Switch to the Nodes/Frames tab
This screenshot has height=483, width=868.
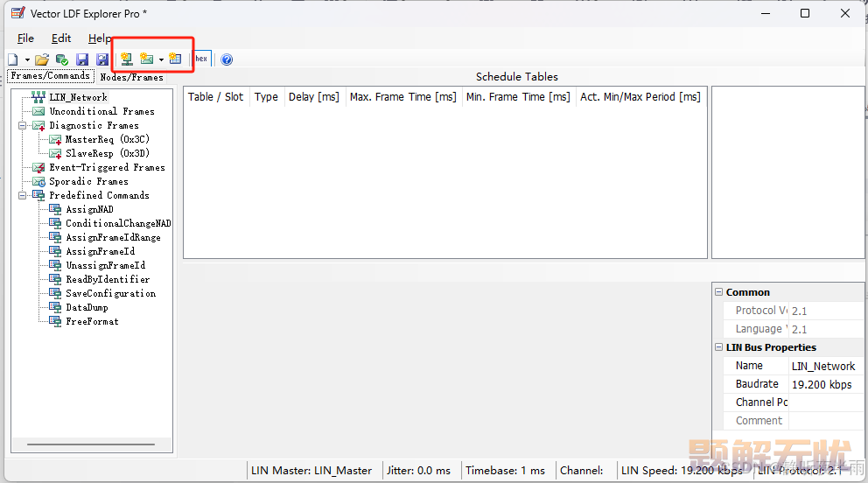(x=132, y=77)
